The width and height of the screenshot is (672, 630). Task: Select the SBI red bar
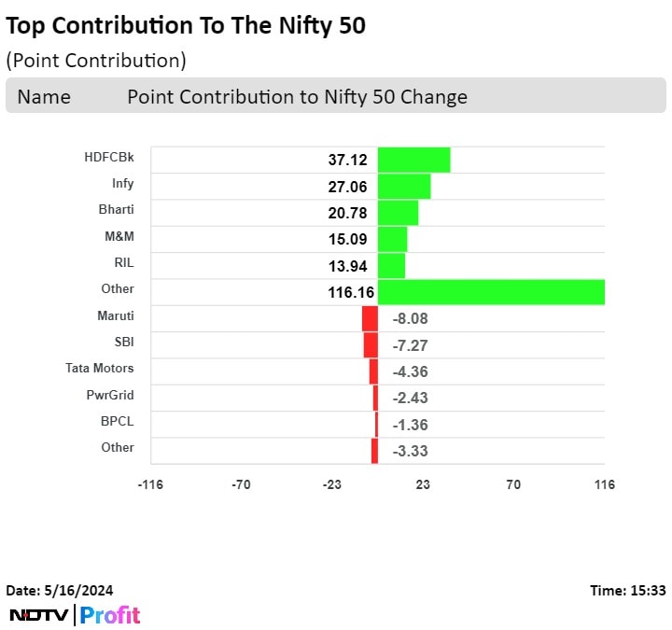tap(371, 344)
